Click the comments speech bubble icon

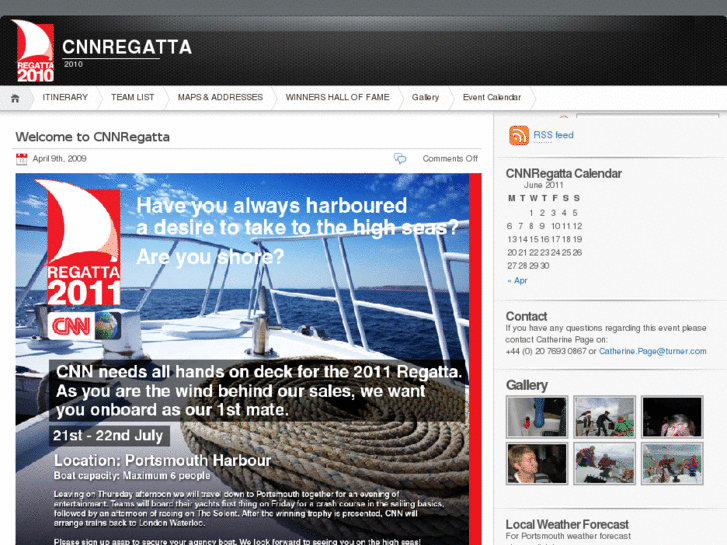[x=400, y=159]
